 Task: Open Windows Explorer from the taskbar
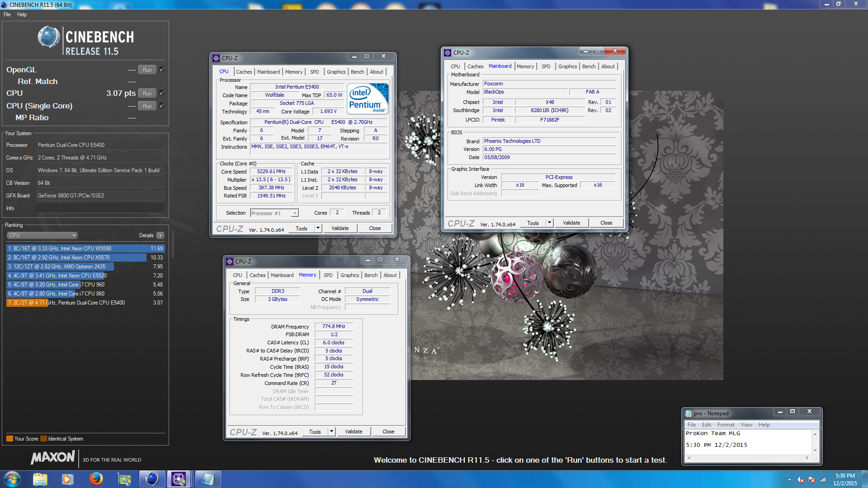(40, 479)
